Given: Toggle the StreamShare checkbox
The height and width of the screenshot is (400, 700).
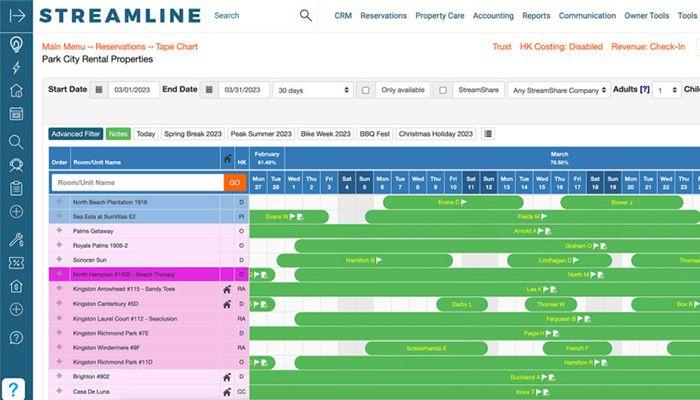Looking at the screenshot, I should click(x=443, y=90).
